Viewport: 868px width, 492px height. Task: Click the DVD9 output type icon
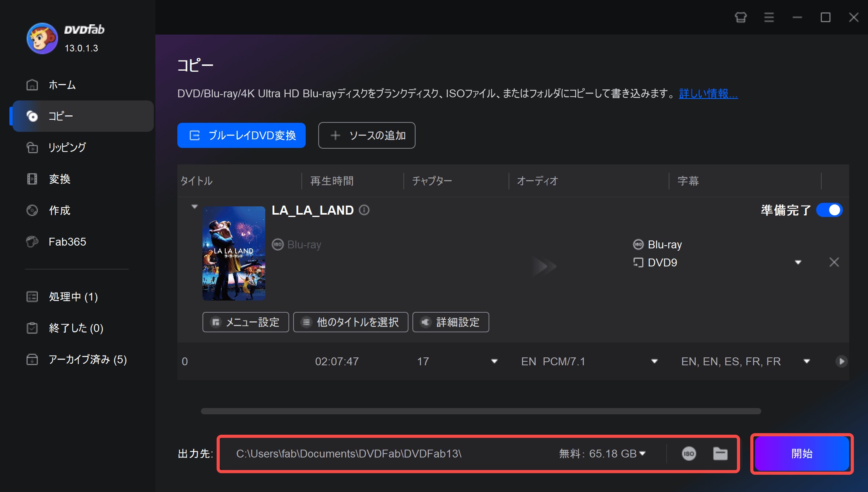pyautogui.click(x=638, y=262)
